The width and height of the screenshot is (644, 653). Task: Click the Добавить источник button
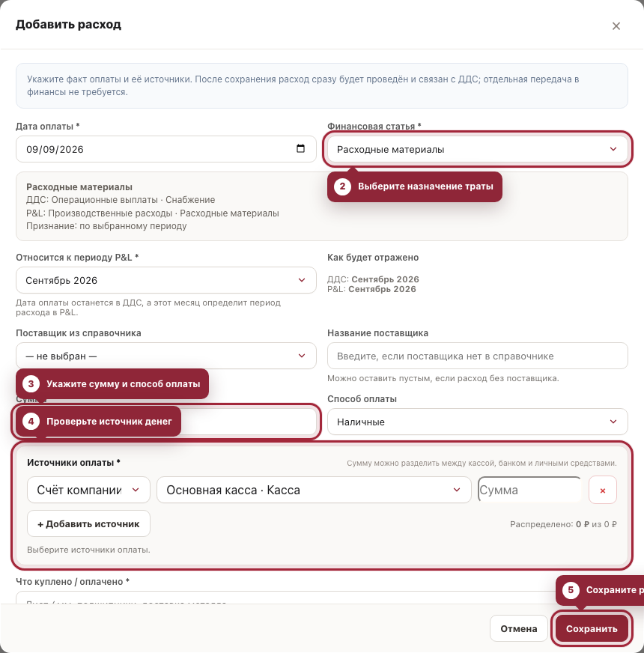[88, 524]
